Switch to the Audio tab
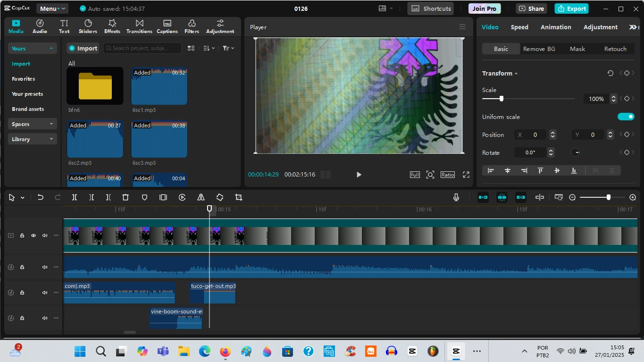Viewport: 644px width, 362px height. [x=40, y=26]
